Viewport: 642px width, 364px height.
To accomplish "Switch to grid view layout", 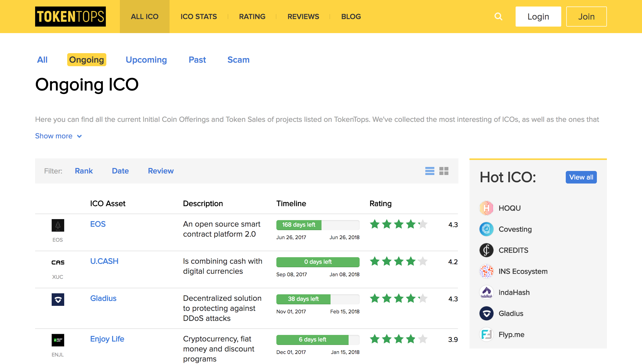I will (444, 171).
